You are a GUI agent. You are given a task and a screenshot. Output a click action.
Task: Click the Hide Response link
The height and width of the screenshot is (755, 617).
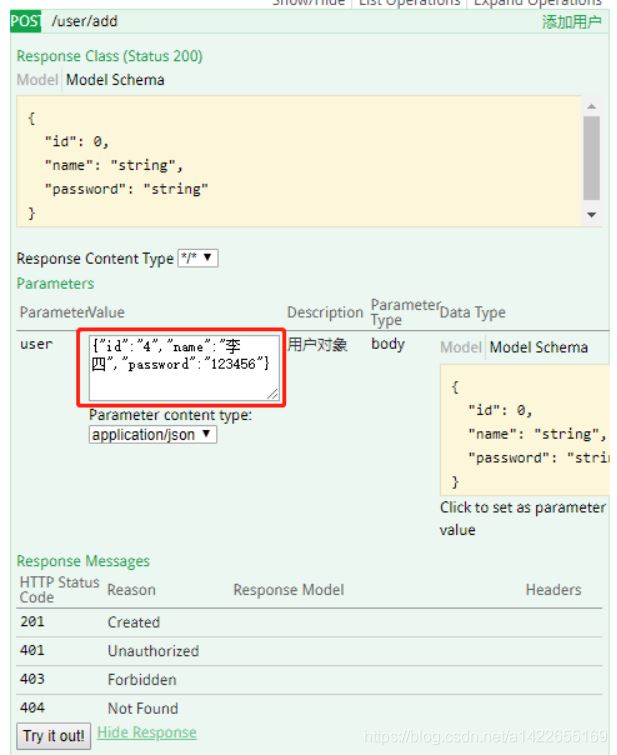point(147,733)
